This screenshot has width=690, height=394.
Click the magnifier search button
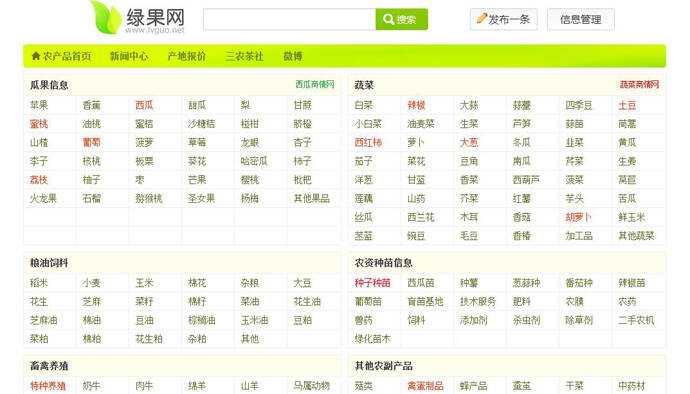401,19
